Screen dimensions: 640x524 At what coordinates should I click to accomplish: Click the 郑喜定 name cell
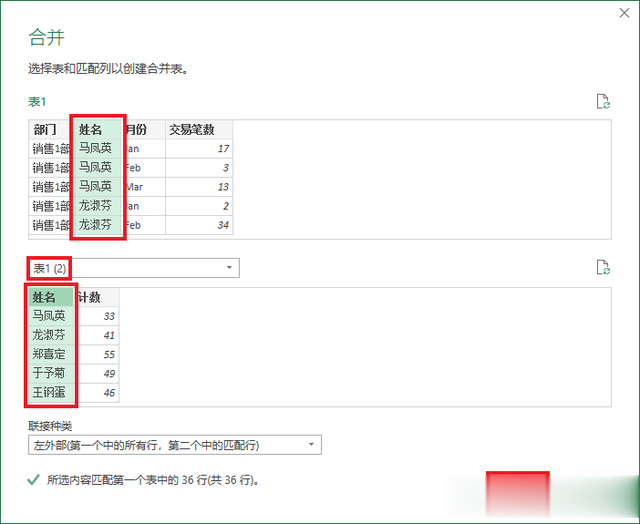(51, 354)
